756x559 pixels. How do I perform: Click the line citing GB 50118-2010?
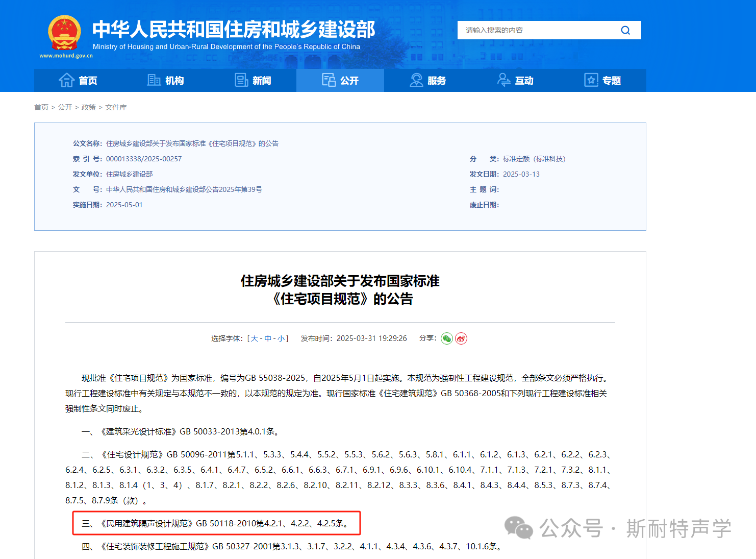point(217,523)
